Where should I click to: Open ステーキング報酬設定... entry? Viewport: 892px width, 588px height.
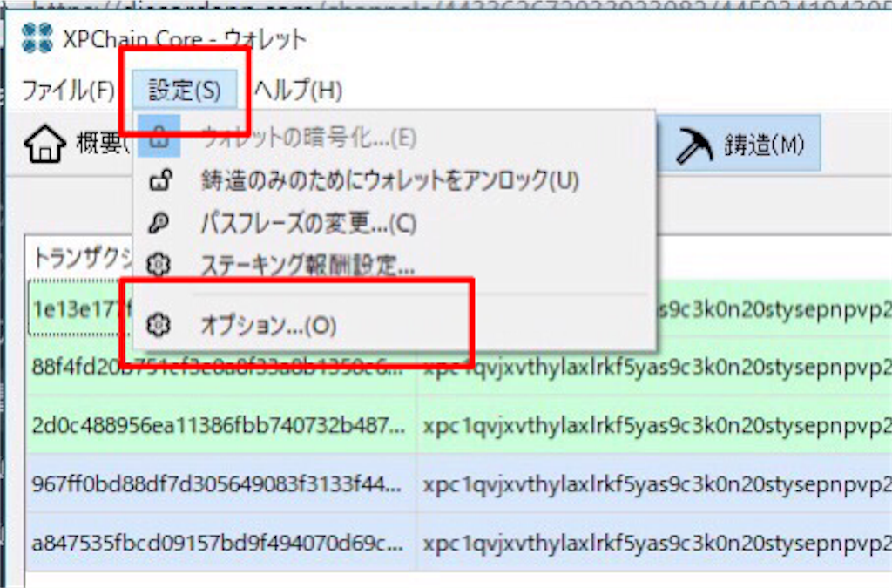point(395,265)
